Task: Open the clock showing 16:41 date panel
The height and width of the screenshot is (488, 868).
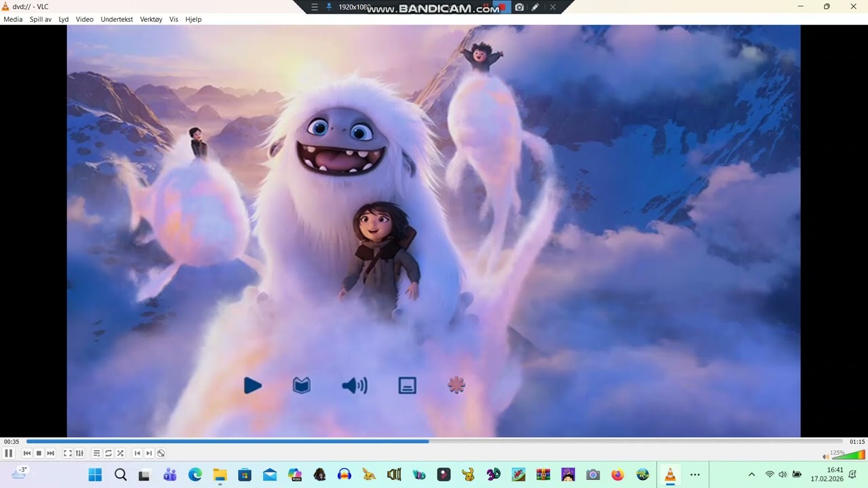Action: pyautogui.click(x=827, y=474)
